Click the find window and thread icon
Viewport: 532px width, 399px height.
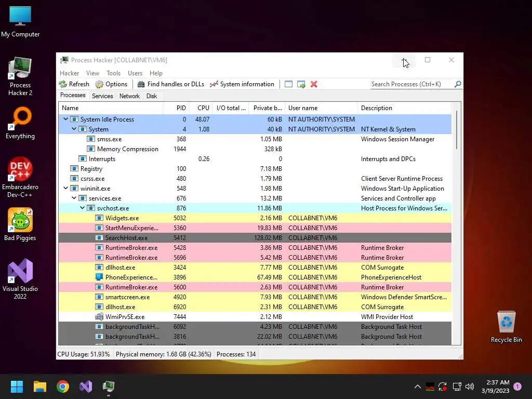point(301,84)
